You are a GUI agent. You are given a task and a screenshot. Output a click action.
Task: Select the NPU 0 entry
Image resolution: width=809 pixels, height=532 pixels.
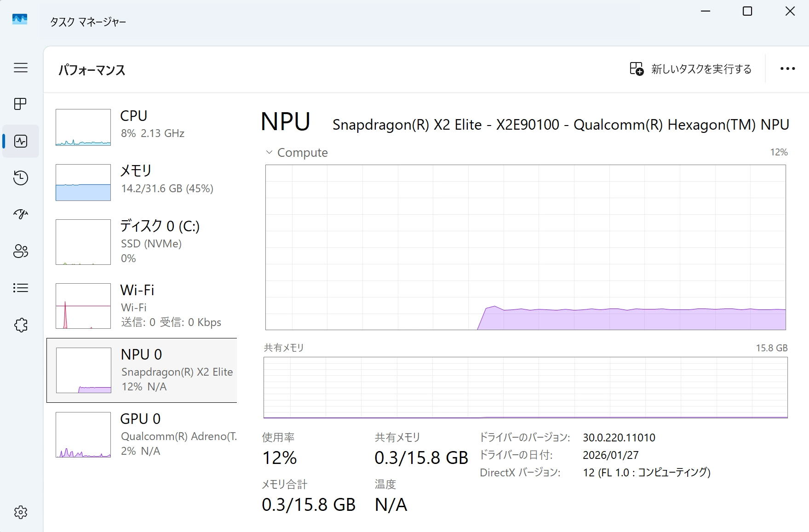coord(142,370)
